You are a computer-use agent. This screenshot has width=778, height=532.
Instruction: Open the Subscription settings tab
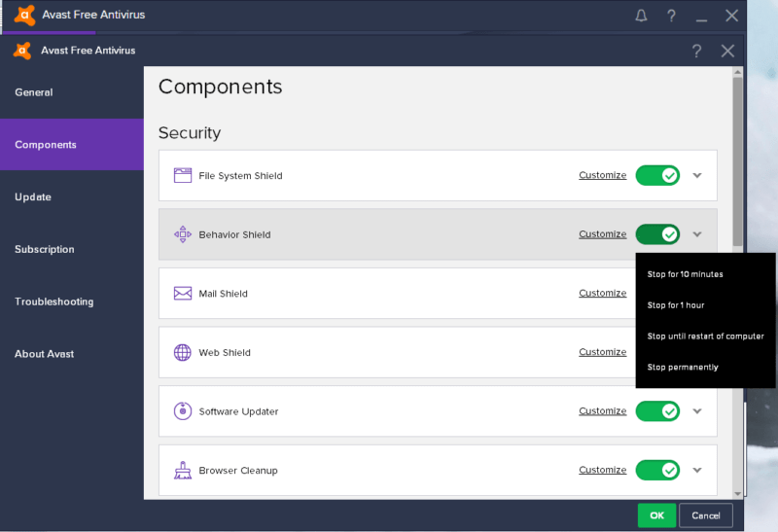point(72,249)
